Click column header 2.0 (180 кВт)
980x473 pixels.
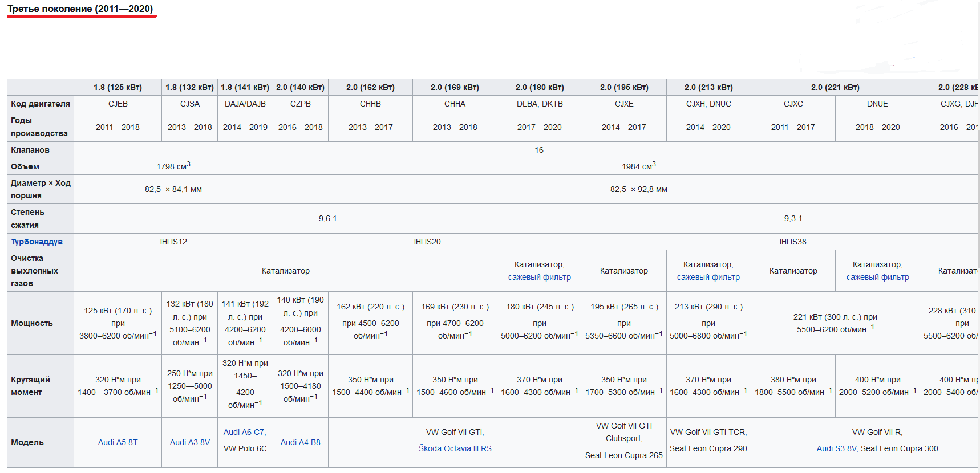point(539,87)
